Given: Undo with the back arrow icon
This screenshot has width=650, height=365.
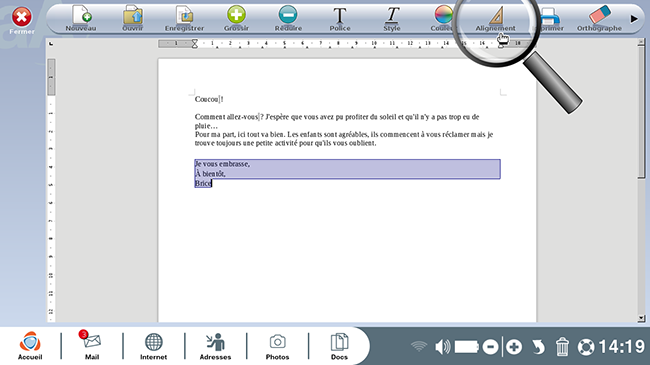Looking at the screenshot, I should [x=538, y=347].
